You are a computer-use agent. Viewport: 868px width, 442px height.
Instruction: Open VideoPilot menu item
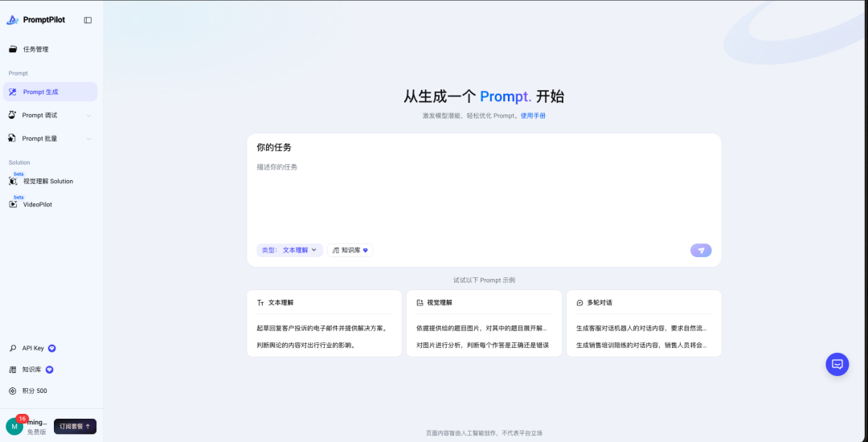pos(51,204)
